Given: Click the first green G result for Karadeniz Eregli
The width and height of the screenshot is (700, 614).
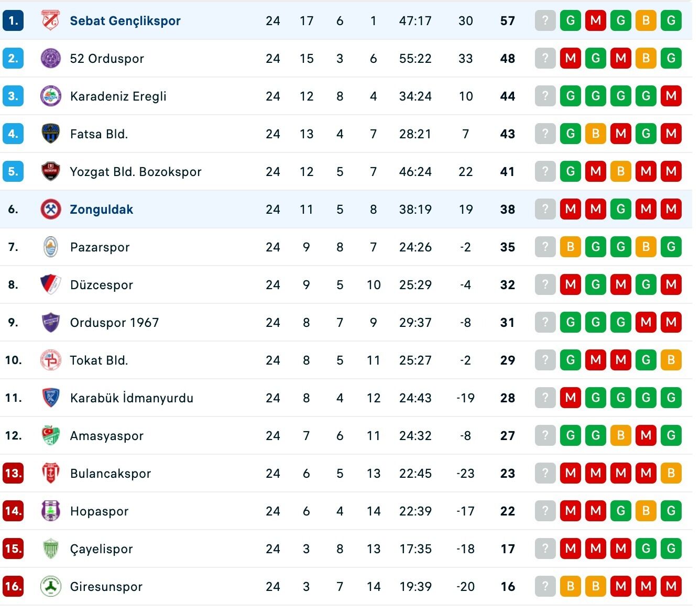Looking at the screenshot, I should pyautogui.click(x=570, y=96).
